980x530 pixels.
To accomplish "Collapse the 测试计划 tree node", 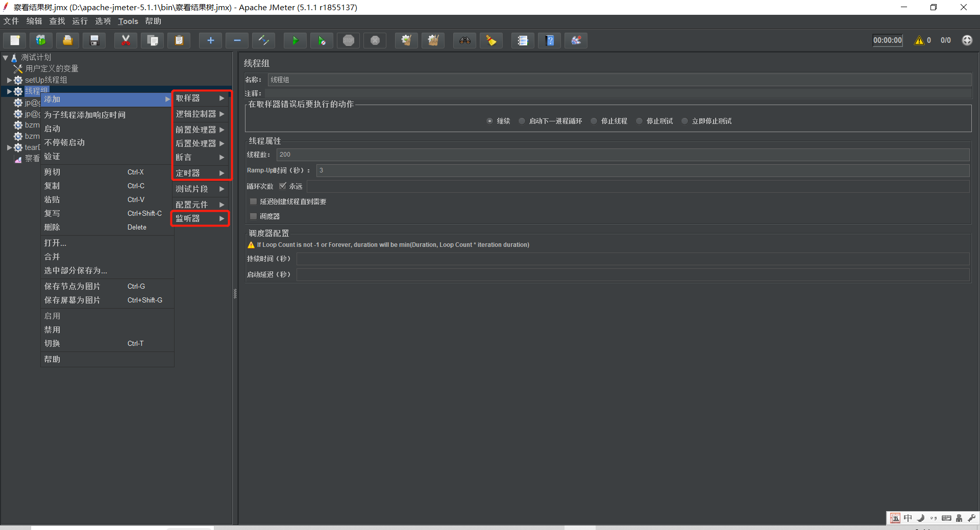I will [6, 58].
